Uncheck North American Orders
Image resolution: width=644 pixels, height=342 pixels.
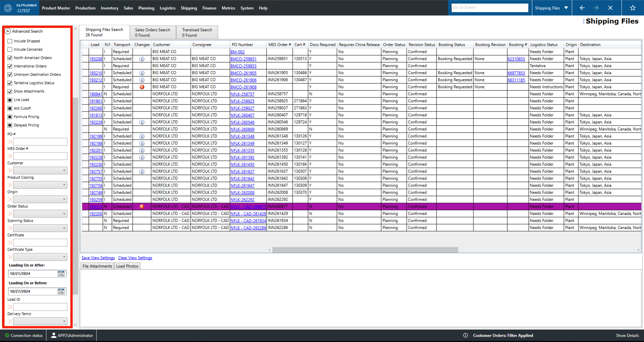click(10, 58)
